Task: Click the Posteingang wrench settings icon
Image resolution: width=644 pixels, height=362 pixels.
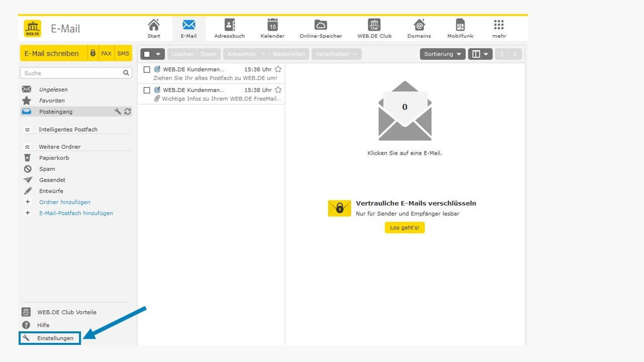Action: 118,112
